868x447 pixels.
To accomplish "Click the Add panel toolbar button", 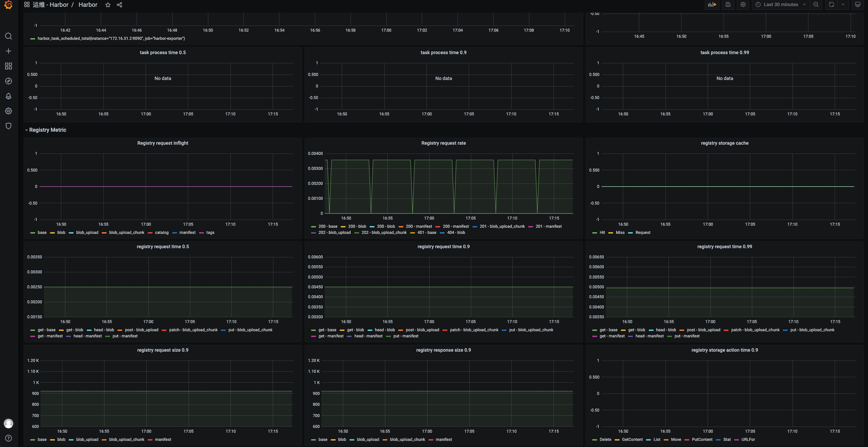I will coord(712,5).
